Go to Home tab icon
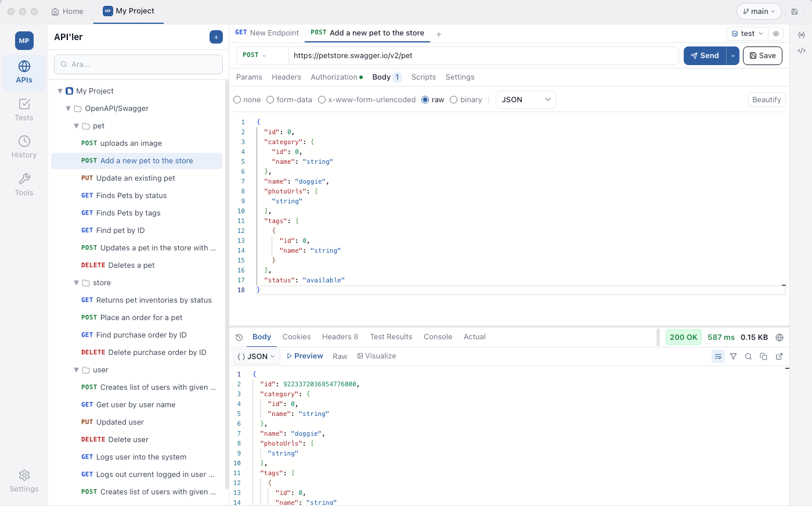This screenshot has width=812, height=506. pyautogui.click(x=55, y=12)
